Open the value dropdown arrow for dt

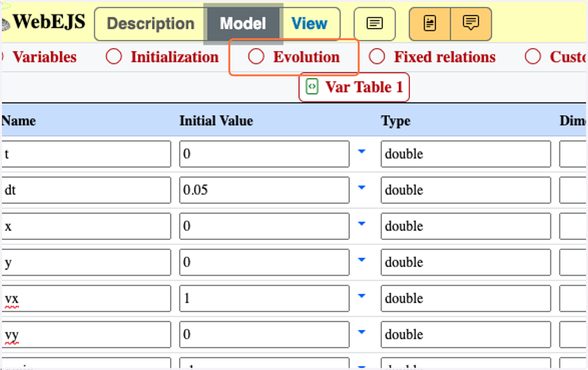tap(362, 188)
